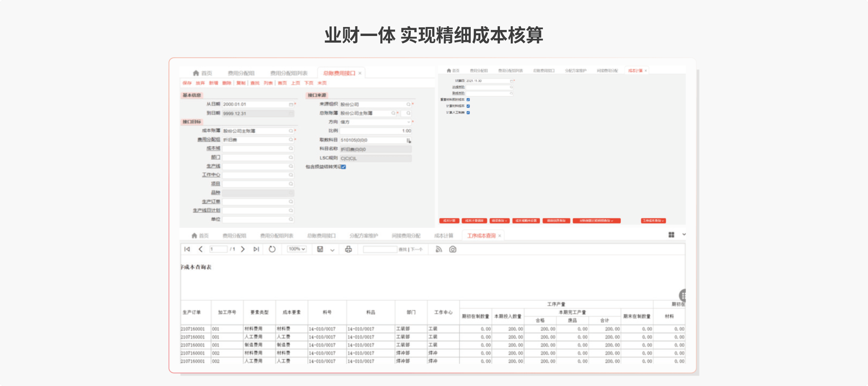Expand the dropdown arrow next to save icon
The width and height of the screenshot is (868, 386).
332,250
